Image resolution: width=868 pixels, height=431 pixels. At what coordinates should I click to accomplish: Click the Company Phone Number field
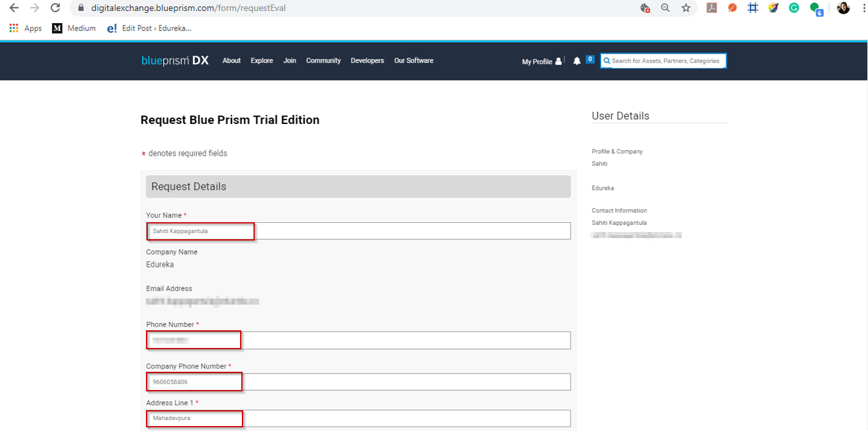[359, 382]
